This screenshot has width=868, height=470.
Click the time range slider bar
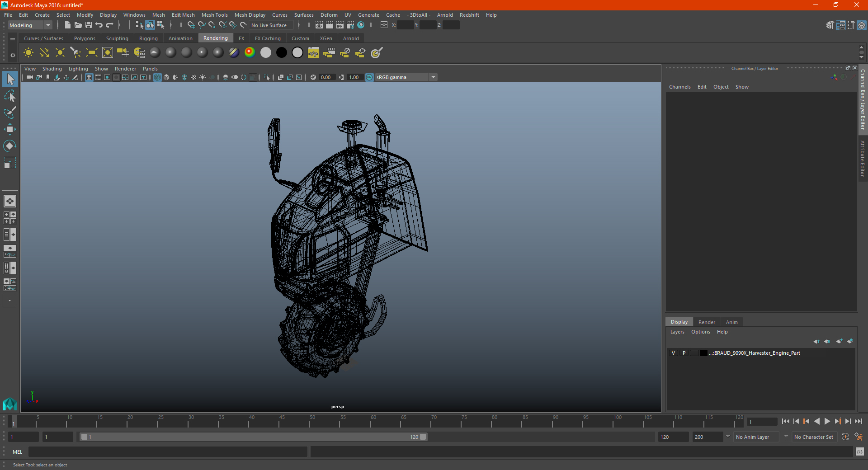[253, 437]
